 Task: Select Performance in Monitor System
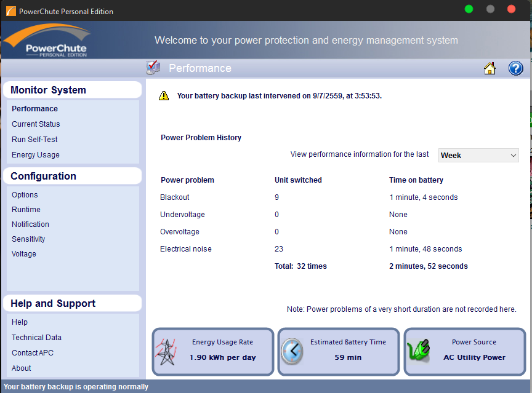pyautogui.click(x=34, y=109)
